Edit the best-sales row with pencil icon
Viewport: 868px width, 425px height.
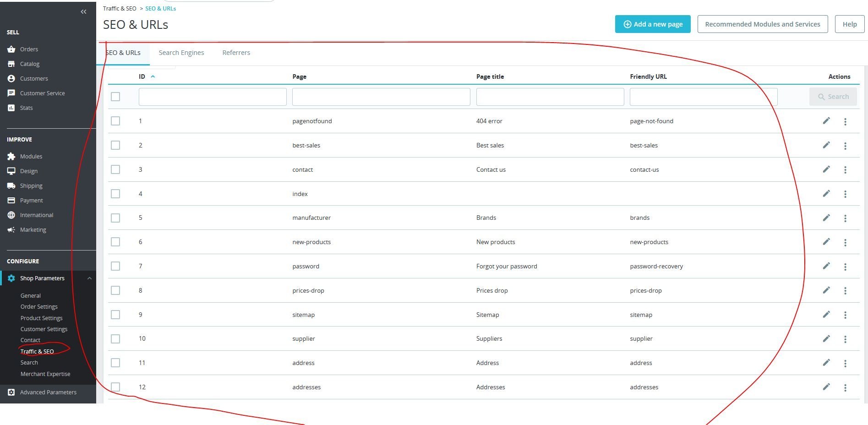[826, 145]
